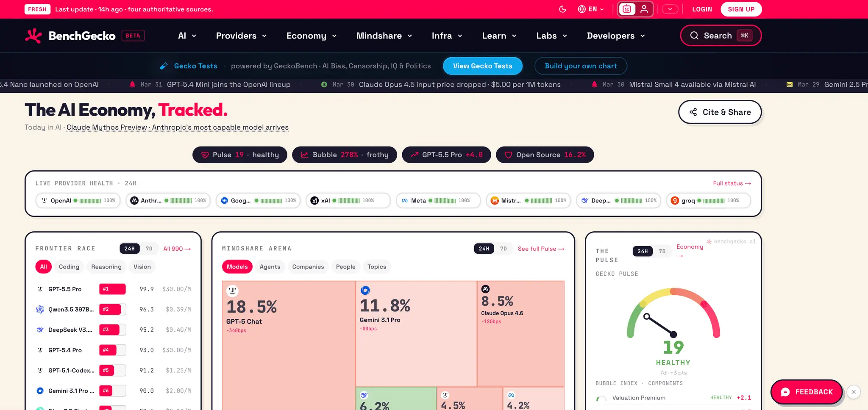Click the OpenAI uptime bar in Provider Health
868x410 pixels.
click(x=90, y=201)
